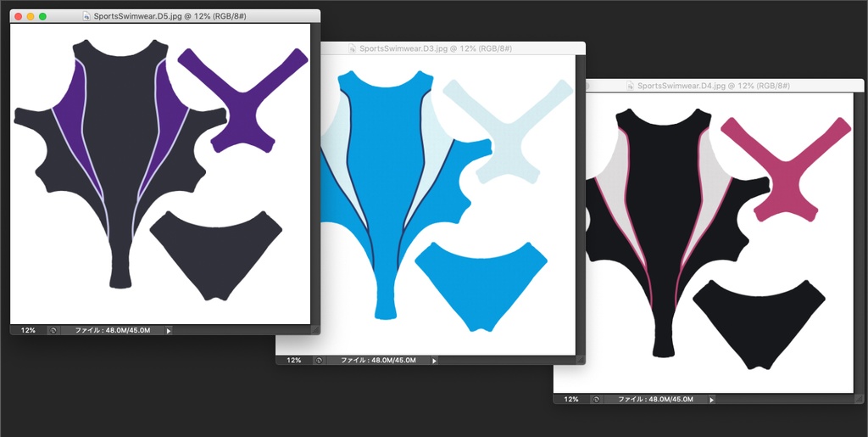This screenshot has height=437, width=868.
Task: Open status bar options arrow in D3 window
Action: pos(434,361)
